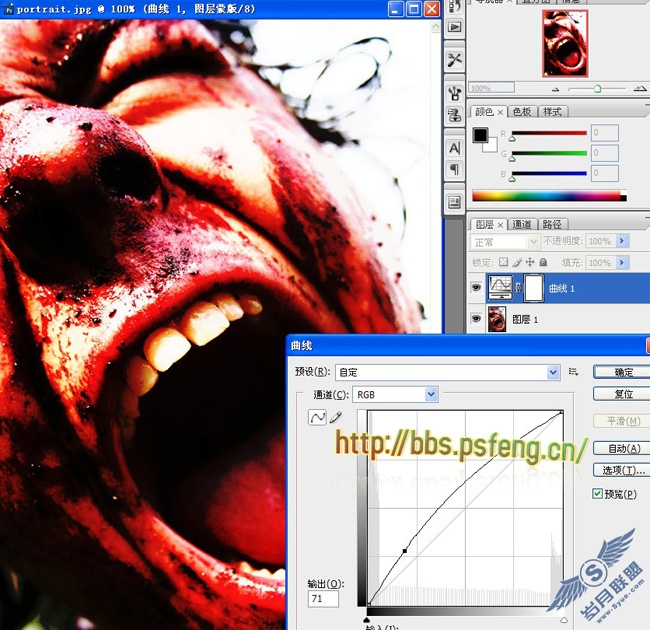
Task: Select the pencil draw-curve tool
Action: point(336,417)
